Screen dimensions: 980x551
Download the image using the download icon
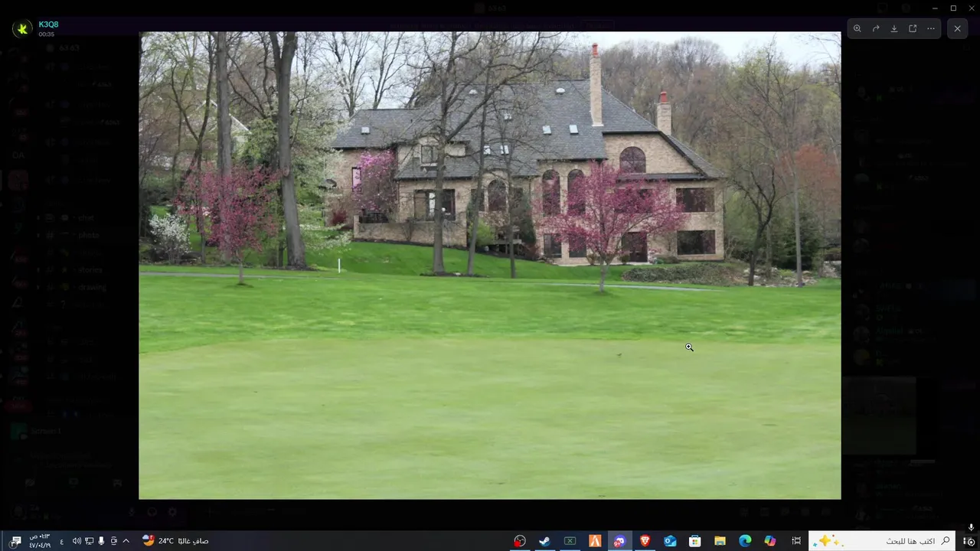click(x=894, y=28)
